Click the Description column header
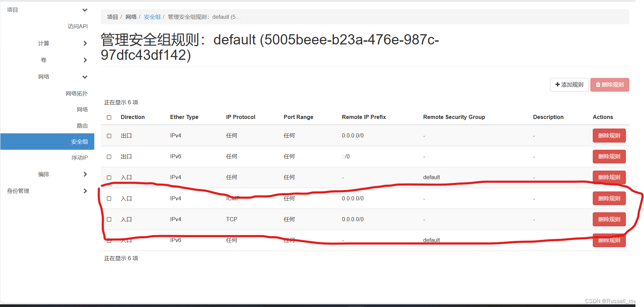The width and height of the screenshot is (644, 307). pos(548,117)
